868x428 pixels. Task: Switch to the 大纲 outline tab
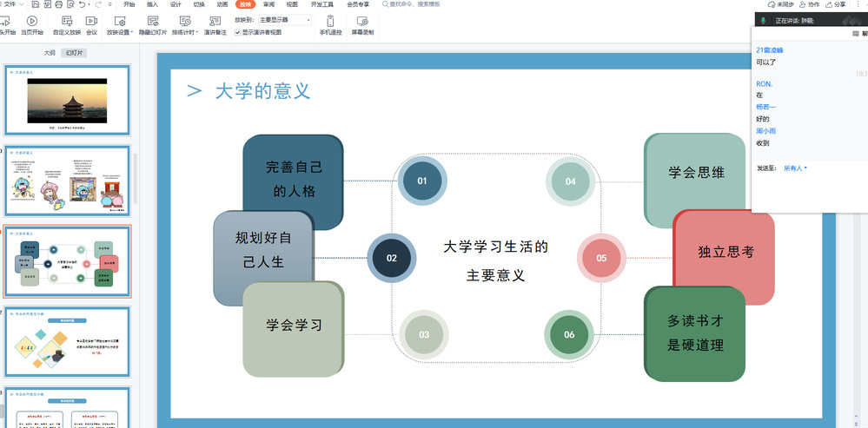click(x=50, y=53)
